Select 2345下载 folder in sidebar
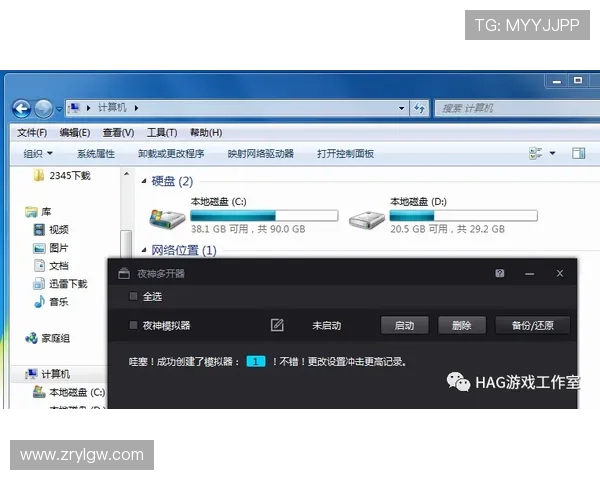 point(62,176)
